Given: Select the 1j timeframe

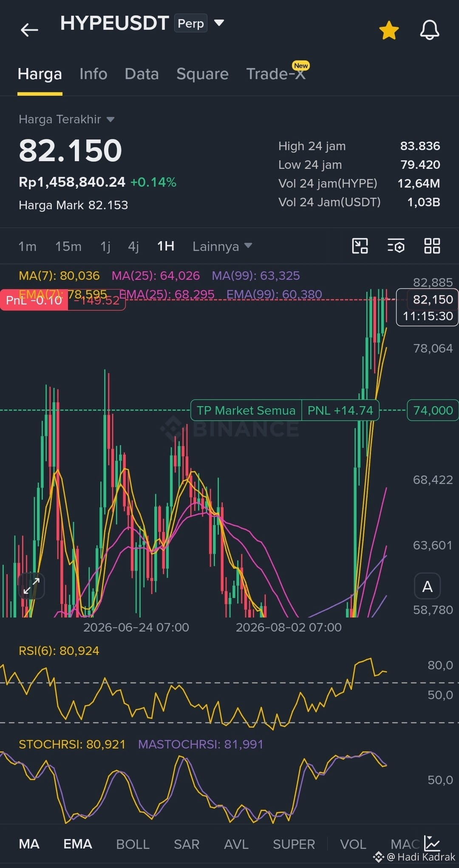Looking at the screenshot, I should click(x=105, y=246).
